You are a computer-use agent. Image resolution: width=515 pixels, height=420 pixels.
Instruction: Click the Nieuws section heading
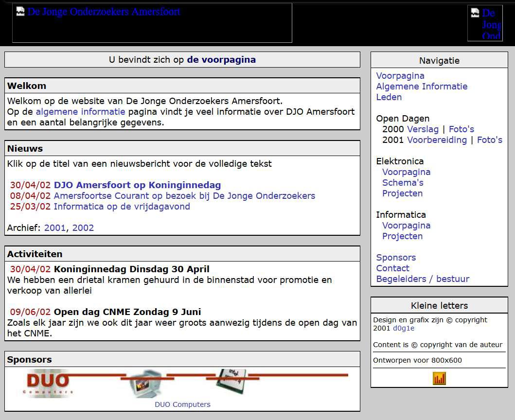(x=25, y=149)
